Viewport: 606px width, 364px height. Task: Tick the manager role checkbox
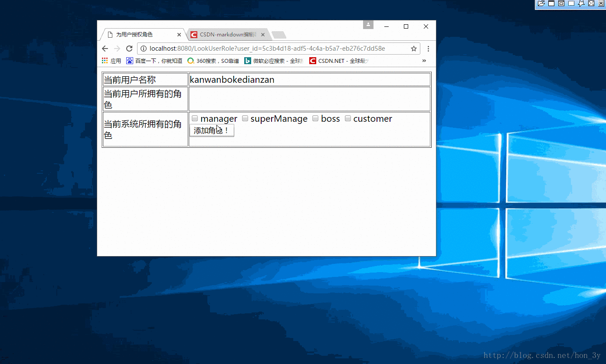click(195, 118)
